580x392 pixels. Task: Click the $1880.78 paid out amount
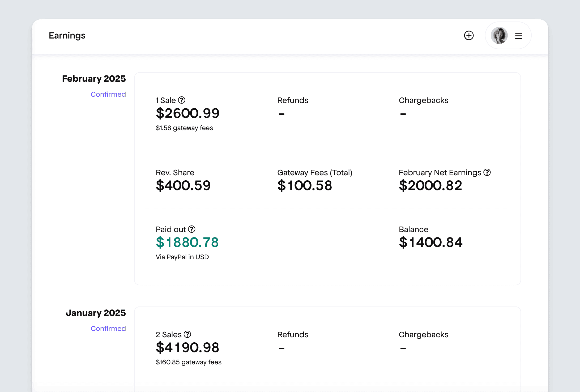tap(187, 242)
